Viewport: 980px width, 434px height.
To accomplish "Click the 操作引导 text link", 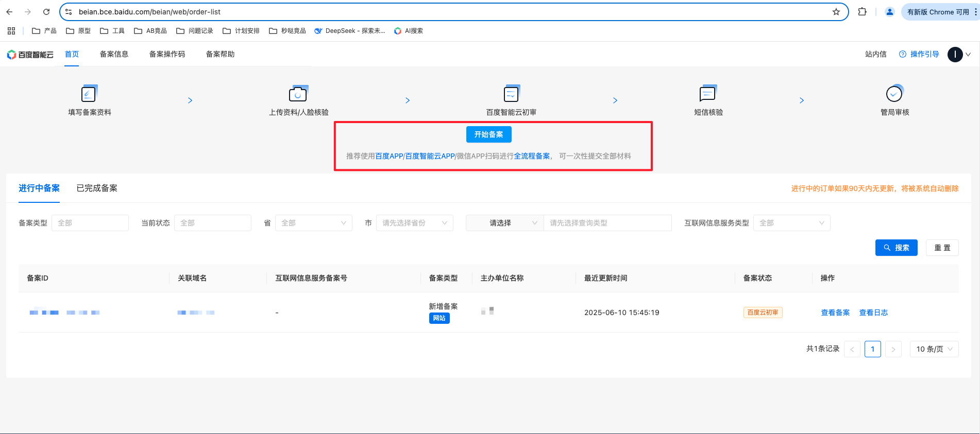I will [925, 54].
